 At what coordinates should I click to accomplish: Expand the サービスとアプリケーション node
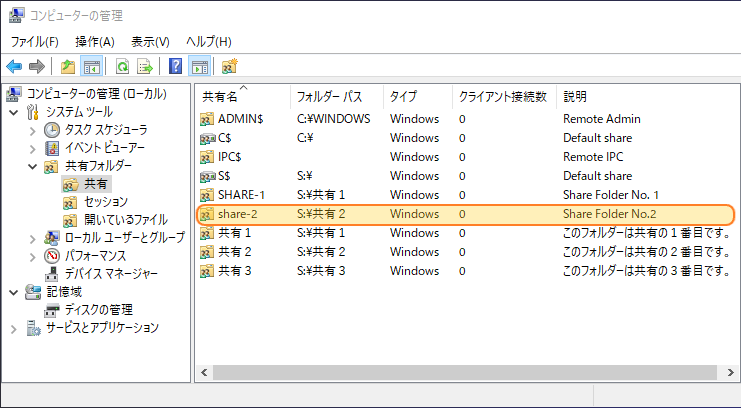pyautogui.click(x=14, y=329)
